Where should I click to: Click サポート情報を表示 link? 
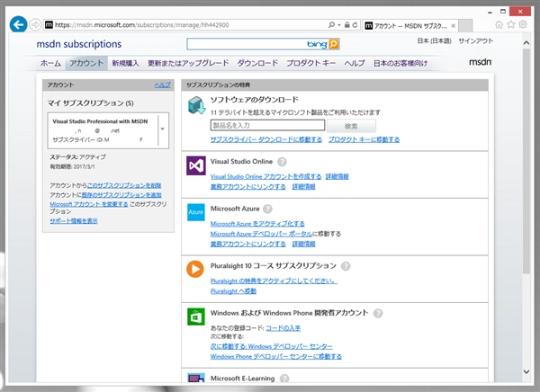coord(74,221)
